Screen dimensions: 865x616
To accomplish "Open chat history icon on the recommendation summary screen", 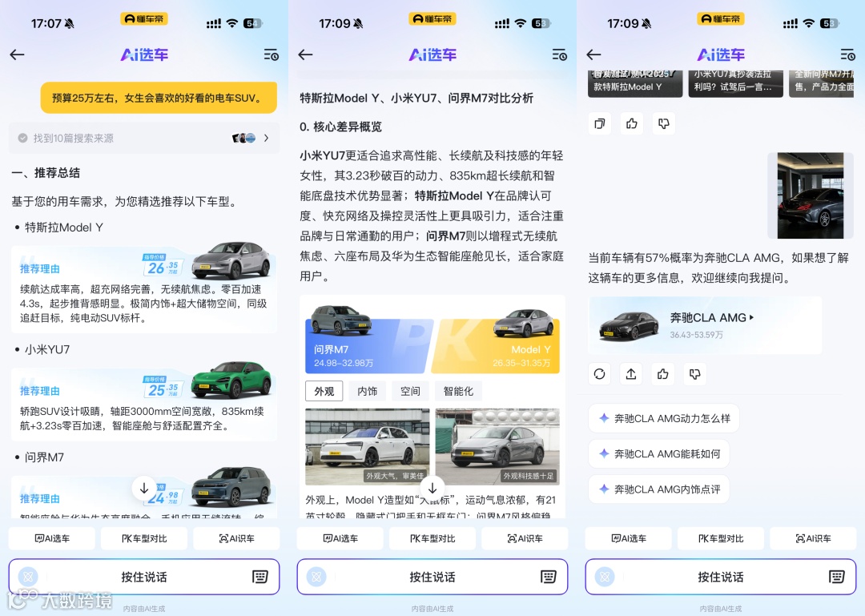I will tap(271, 54).
